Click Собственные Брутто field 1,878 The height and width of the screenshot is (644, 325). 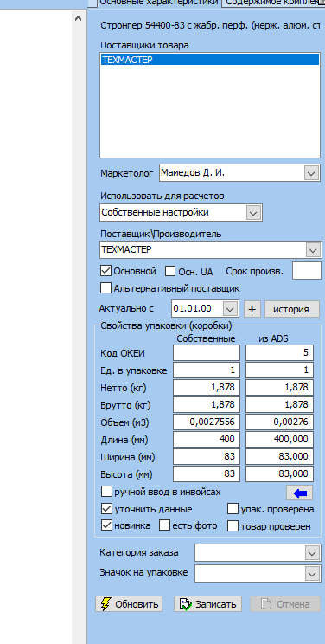point(207,404)
